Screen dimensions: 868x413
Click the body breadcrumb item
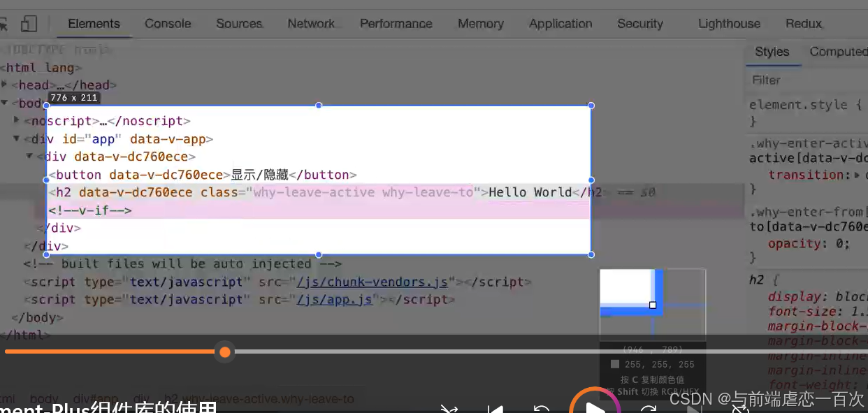(44, 400)
